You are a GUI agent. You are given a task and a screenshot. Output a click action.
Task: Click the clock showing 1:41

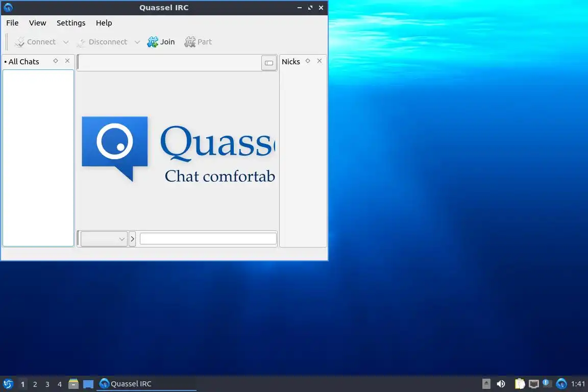point(578,384)
